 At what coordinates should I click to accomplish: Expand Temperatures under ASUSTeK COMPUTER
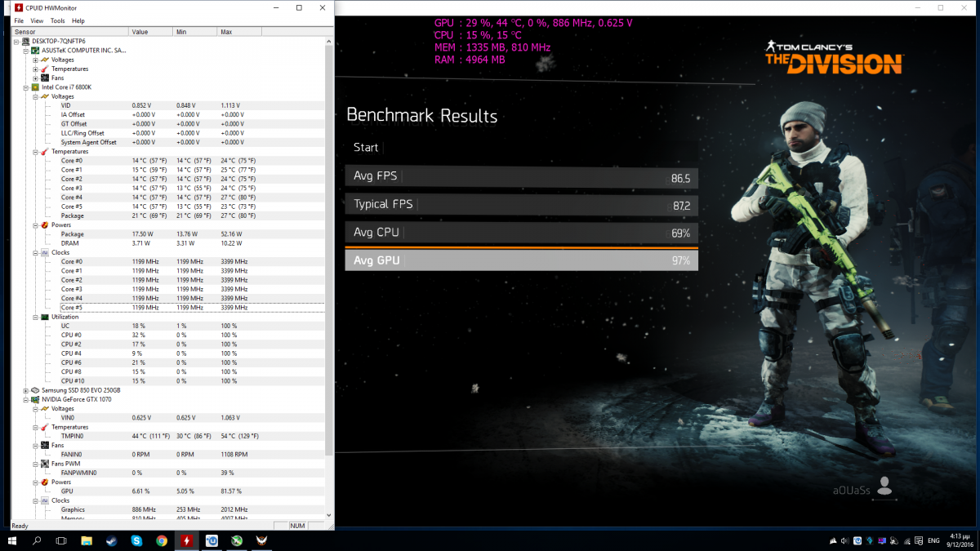tap(35, 69)
